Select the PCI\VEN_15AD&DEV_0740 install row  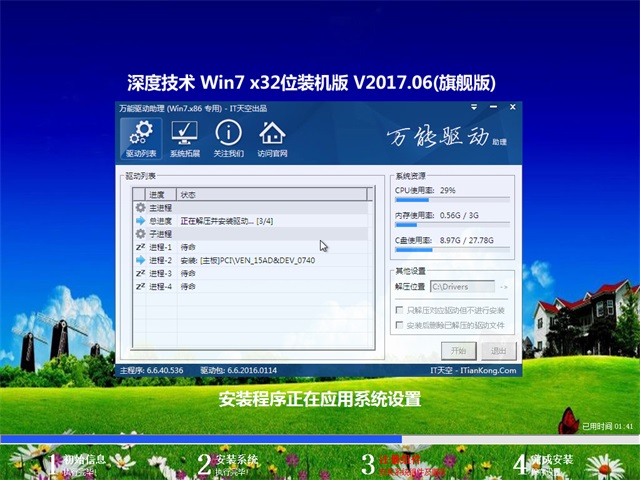[x=253, y=260]
